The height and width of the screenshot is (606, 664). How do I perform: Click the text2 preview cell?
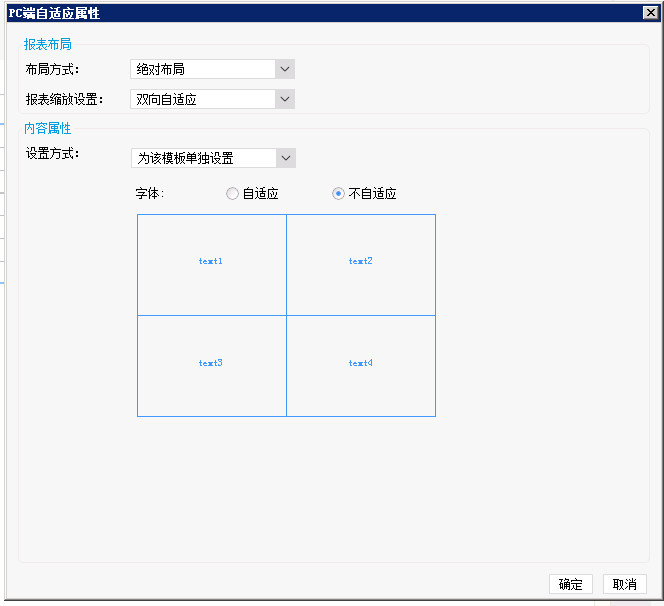point(361,265)
